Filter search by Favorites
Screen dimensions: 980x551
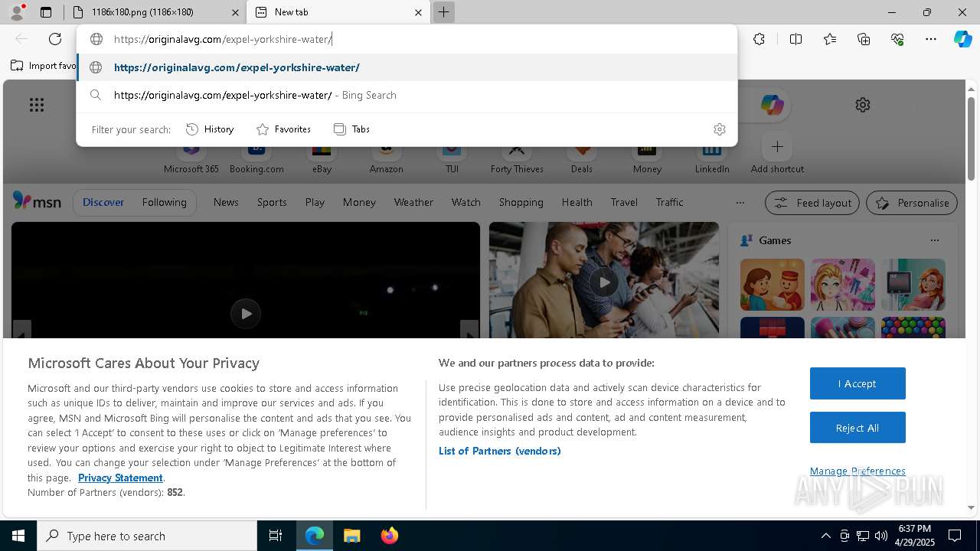[x=283, y=129]
